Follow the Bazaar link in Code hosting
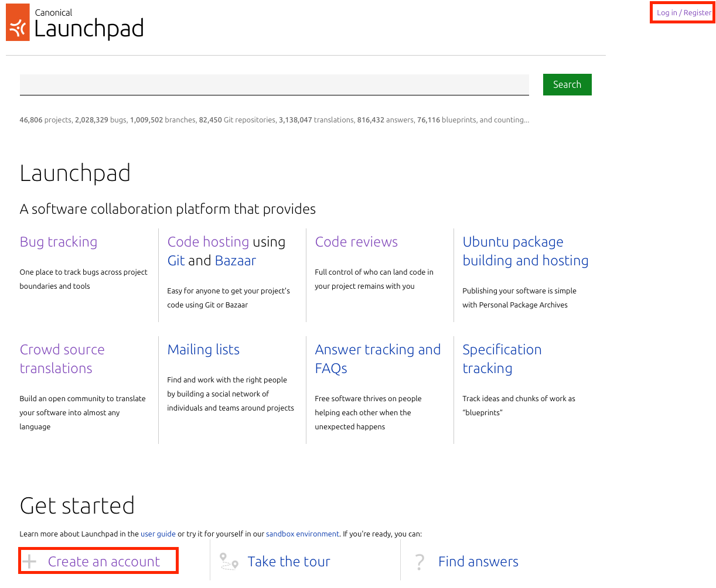Viewport: 716px width, 588px height. pos(236,261)
